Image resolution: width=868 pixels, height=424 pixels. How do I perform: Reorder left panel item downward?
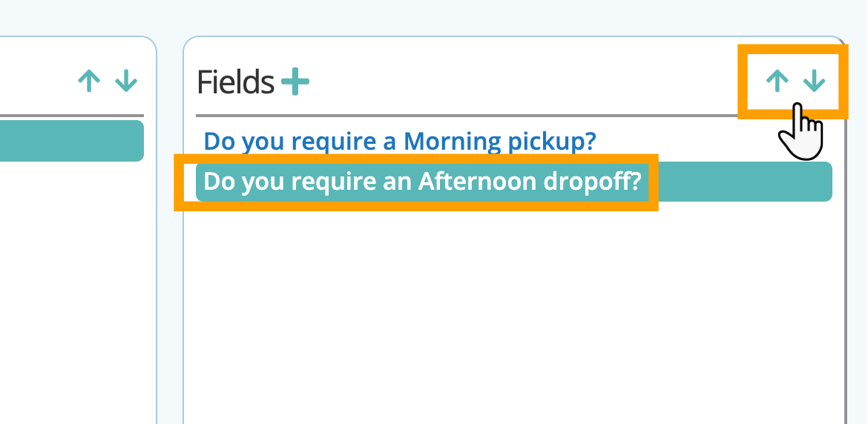126,81
